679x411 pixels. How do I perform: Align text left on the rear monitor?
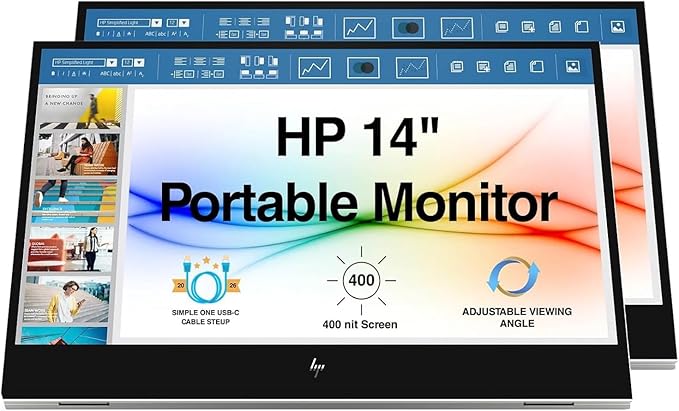(x=225, y=22)
